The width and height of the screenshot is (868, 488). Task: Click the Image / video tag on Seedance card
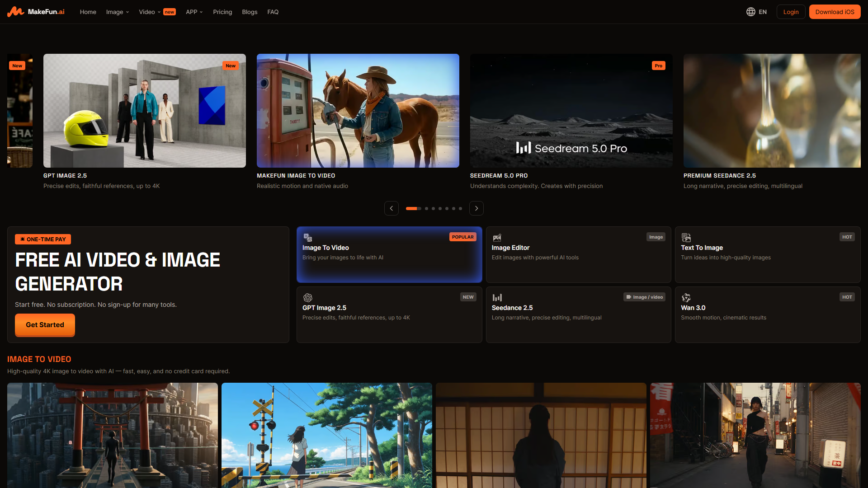click(644, 297)
